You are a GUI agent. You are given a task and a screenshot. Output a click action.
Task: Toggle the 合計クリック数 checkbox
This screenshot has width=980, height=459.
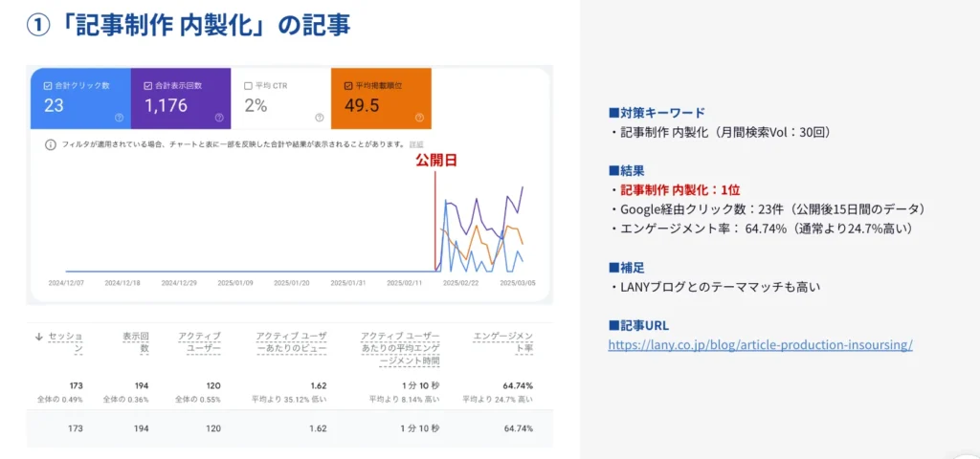click(48, 85)
